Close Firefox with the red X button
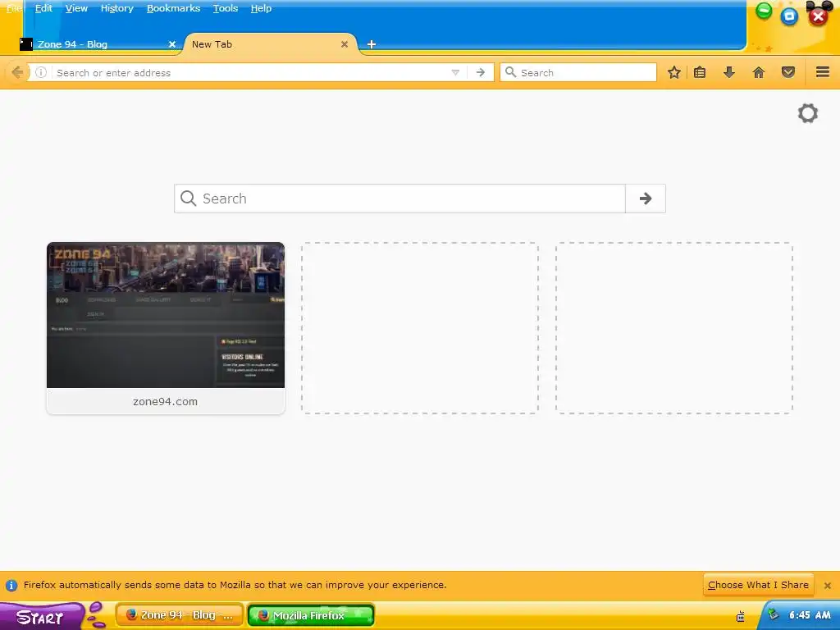840x630 pixels. point(818,16)
